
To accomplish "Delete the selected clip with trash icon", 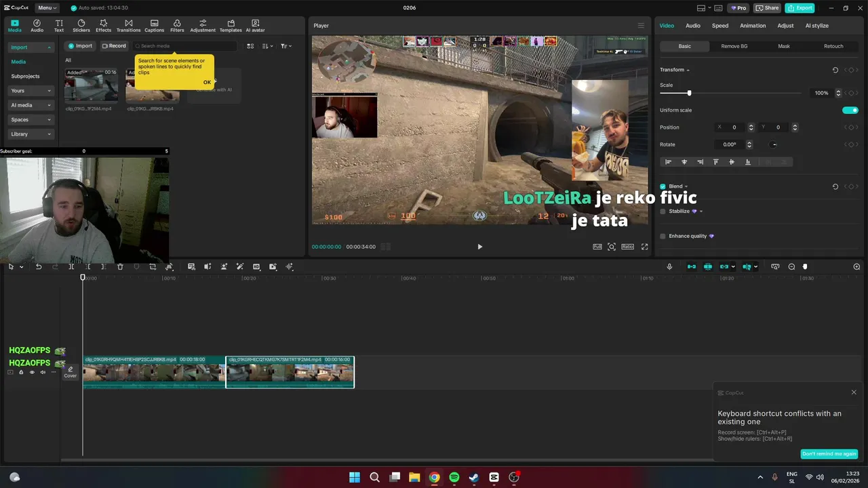I will (x=120, y=267).
